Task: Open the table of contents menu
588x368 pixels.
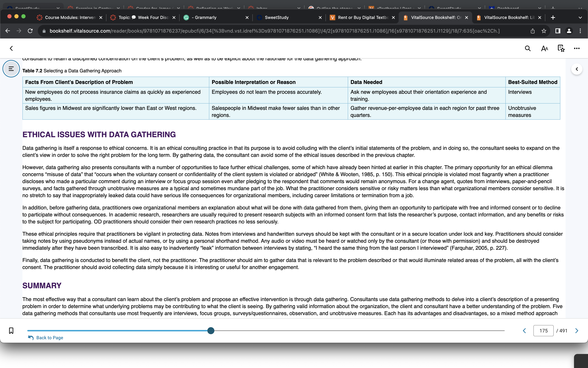Action: (x=11, y=69)
